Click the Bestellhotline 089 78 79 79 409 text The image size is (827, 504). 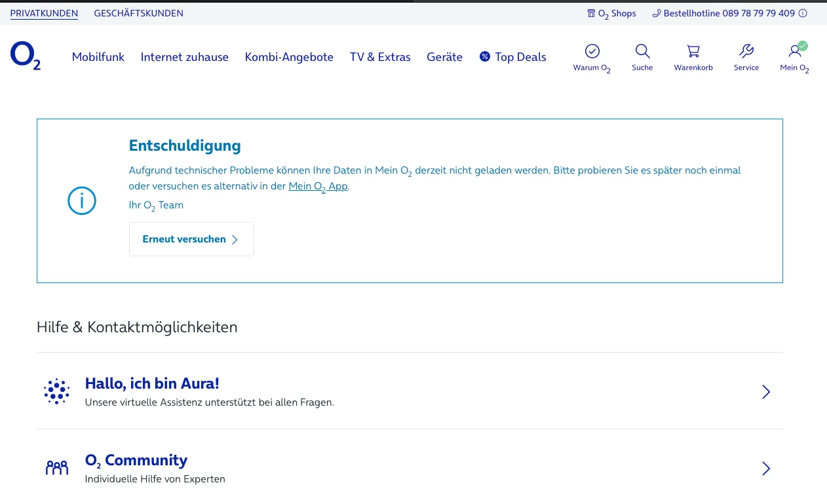729,13
